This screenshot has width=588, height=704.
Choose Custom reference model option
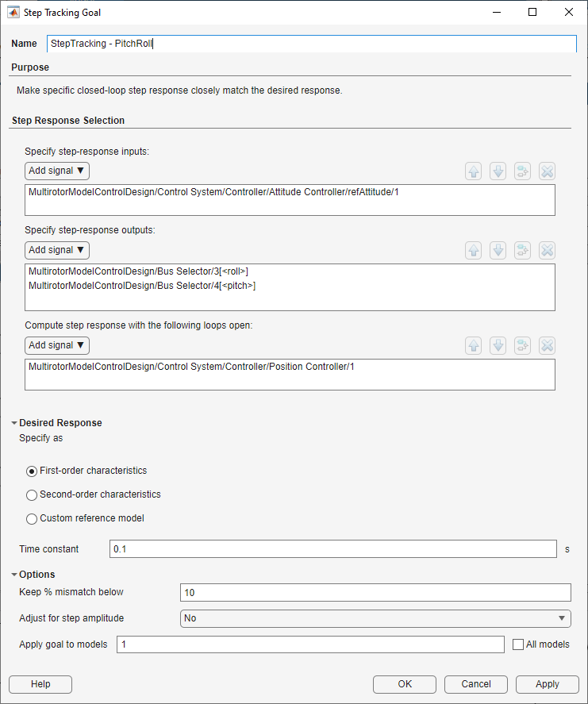[32, 518]
